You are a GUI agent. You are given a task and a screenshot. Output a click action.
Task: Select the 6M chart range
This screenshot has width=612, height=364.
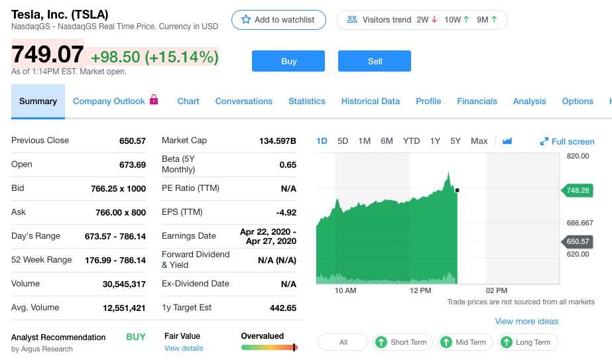click(387, 141)
